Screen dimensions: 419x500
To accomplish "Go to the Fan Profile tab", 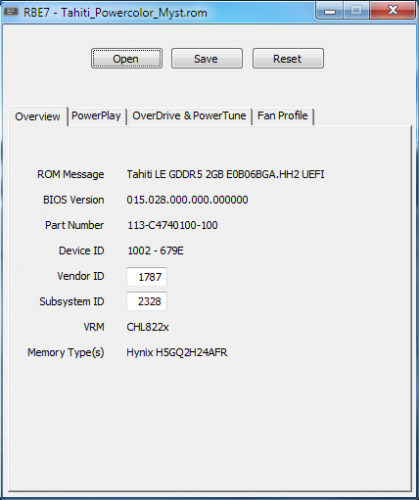I will point(283,116).
